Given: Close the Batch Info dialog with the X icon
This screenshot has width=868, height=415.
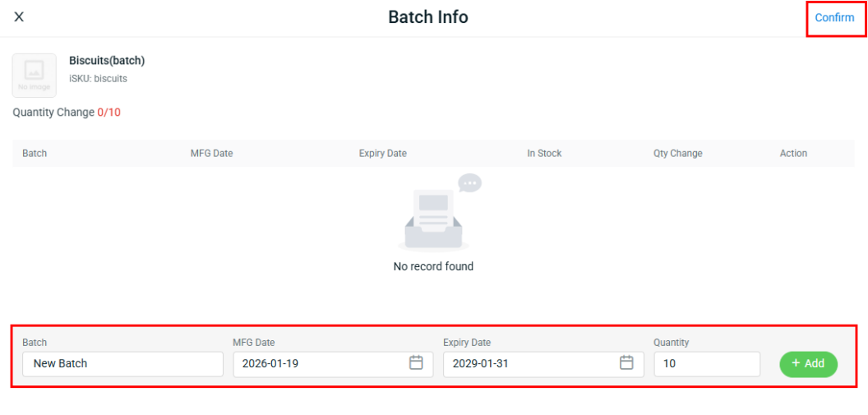Looking at the screenshot, I should tap(19, 17).
